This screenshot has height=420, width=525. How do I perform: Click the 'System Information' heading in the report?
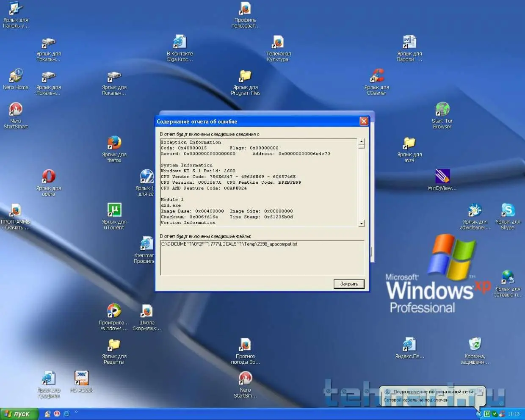[x=187, y=165]
